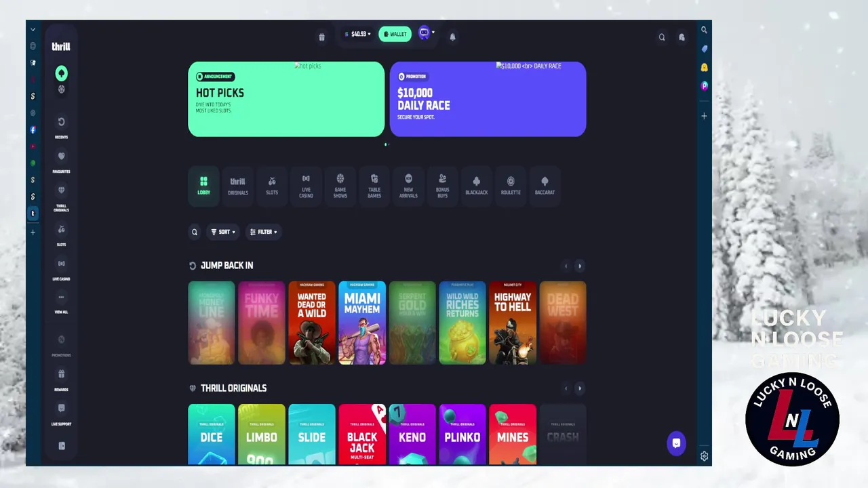Open the Crash original game
868x488 pixels.
563,434
